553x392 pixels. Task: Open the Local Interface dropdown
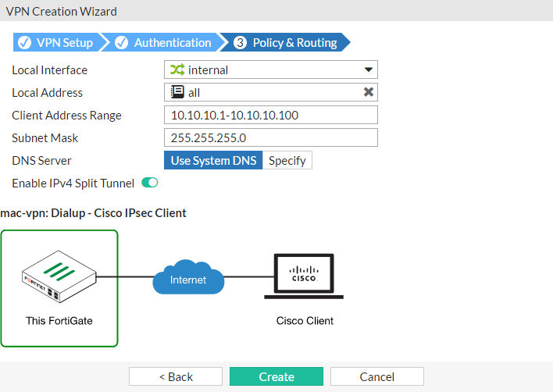271,69
